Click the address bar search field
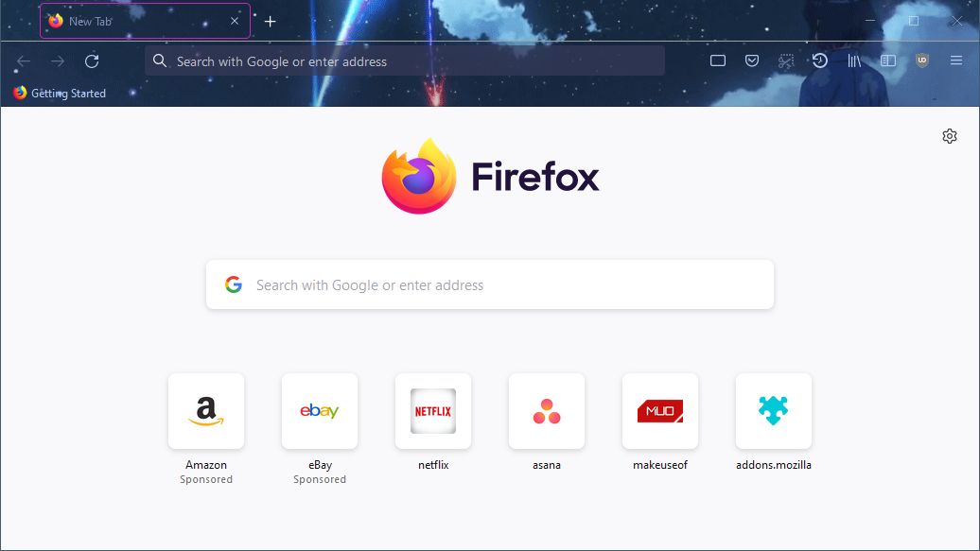Image resolution: width=980 pixels, height=551 pixels. pyautogui.click(x=407, y=61)
